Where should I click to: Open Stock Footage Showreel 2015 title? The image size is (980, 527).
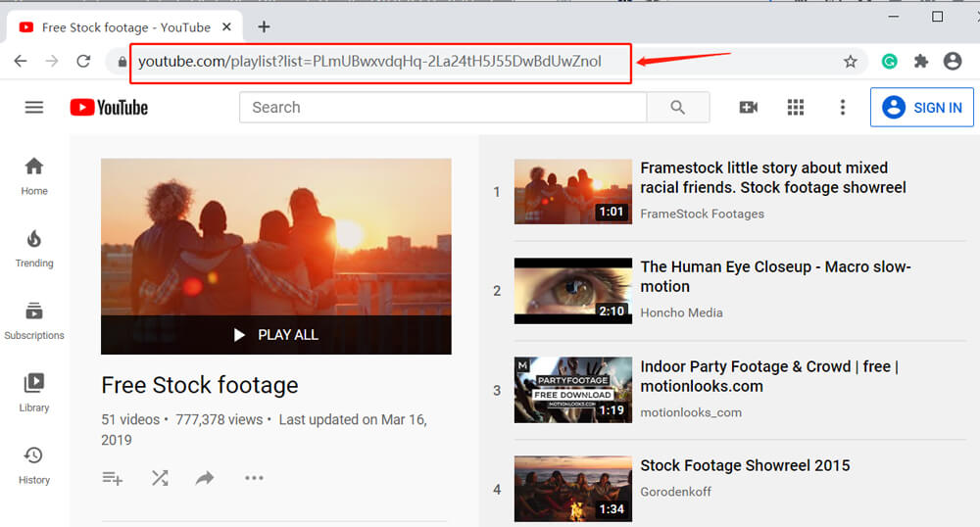(745, 466)
